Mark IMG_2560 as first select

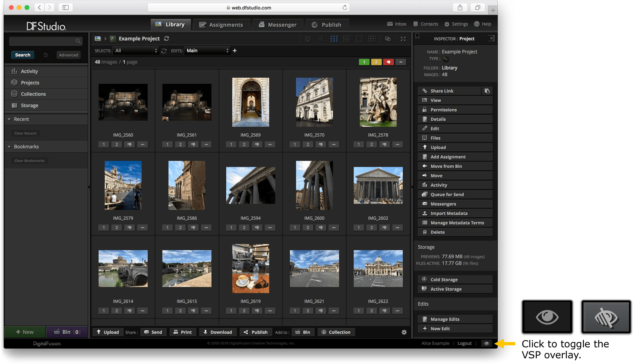click(104, 144)
